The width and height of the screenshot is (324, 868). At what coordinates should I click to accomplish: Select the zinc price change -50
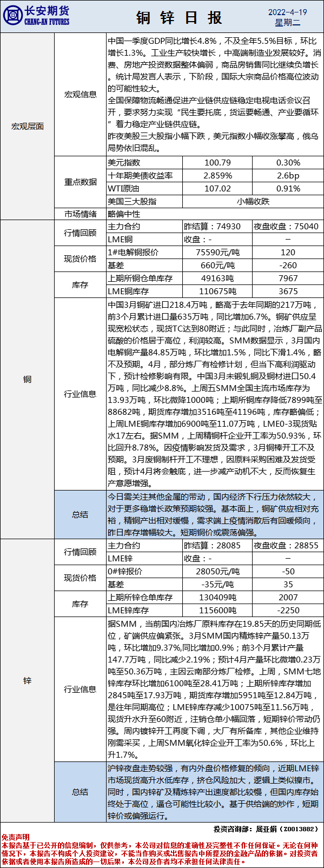[x=288, y=571]
